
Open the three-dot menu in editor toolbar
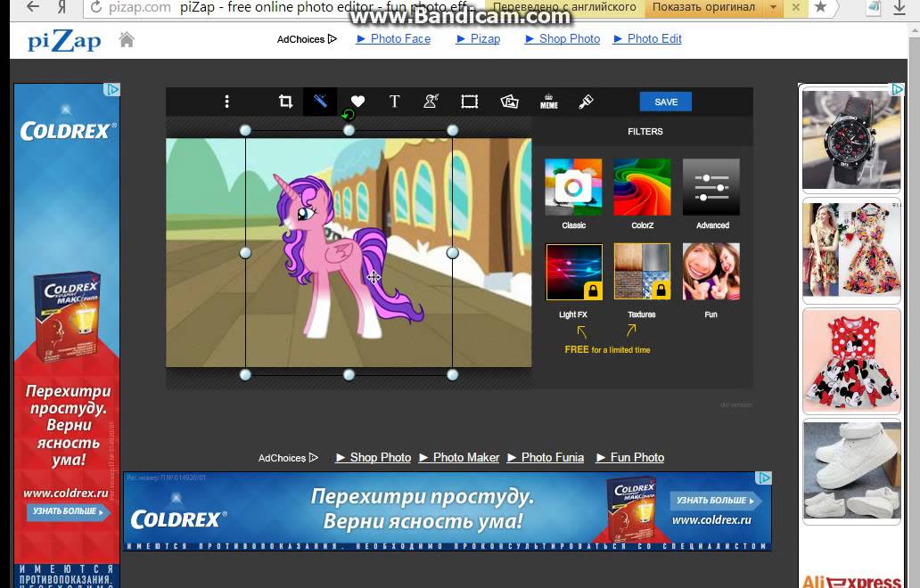click(x=227, y=102)
